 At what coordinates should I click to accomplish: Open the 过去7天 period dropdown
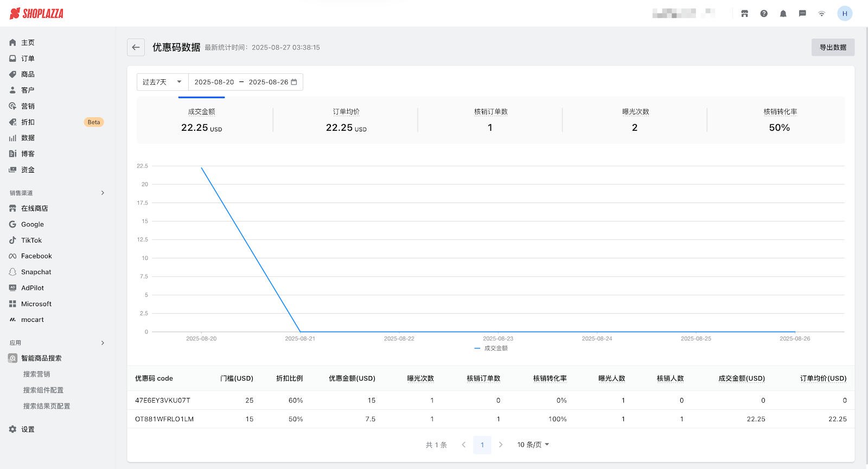162,82
